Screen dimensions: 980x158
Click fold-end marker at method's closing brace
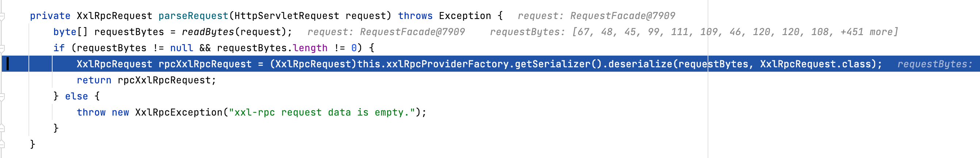click(x=2, y=144)
